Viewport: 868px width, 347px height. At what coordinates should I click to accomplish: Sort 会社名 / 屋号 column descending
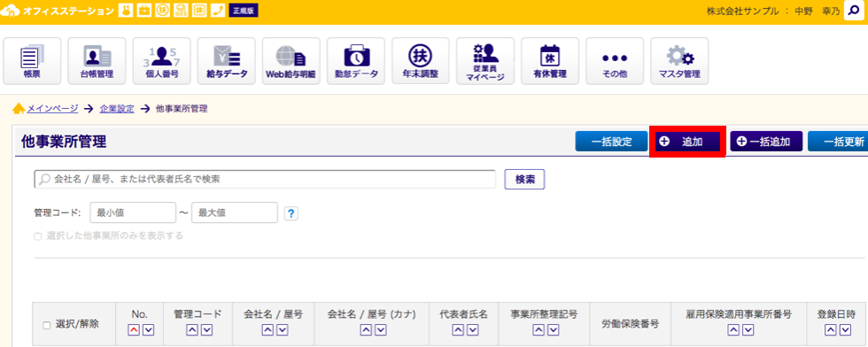point(282,330)
